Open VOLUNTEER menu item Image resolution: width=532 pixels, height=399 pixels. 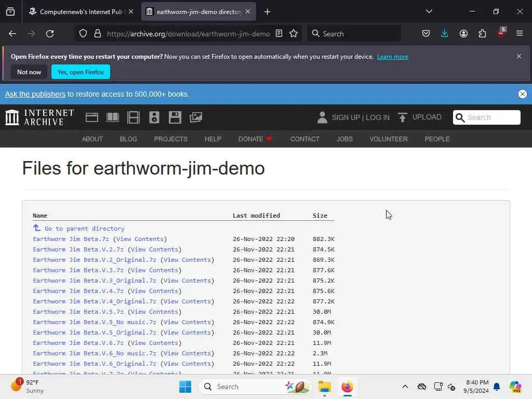point(389,139)
